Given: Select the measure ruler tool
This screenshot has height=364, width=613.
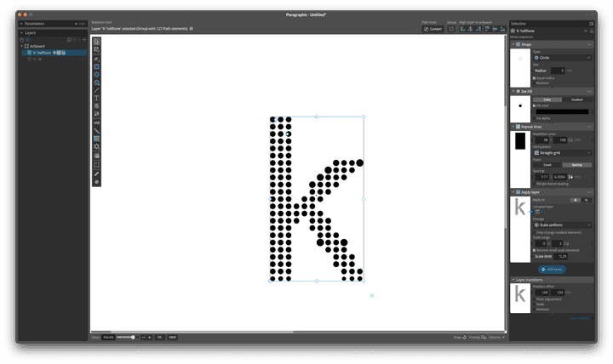Looking at the screenshot, I should pos(96,173).
